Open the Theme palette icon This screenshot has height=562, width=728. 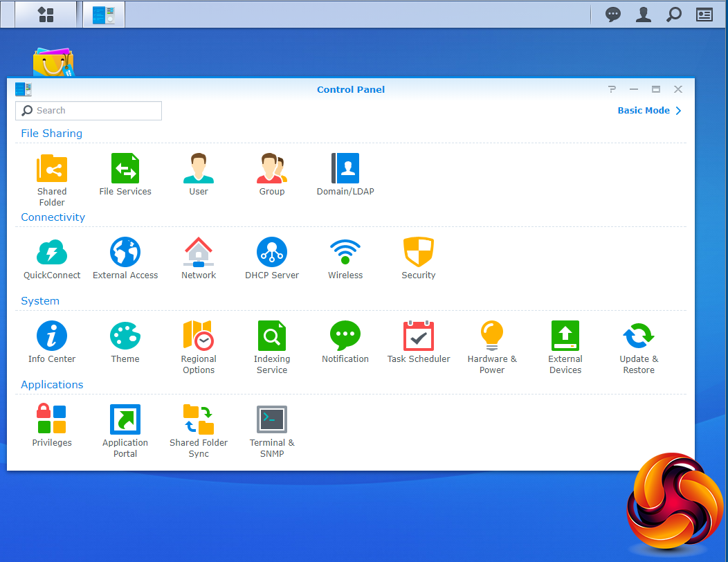125,336
